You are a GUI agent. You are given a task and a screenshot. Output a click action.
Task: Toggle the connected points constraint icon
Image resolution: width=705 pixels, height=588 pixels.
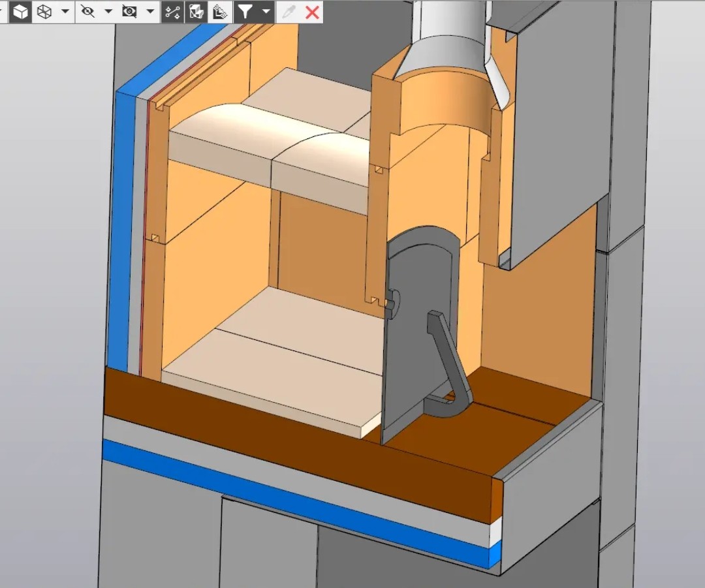(172, 12)
